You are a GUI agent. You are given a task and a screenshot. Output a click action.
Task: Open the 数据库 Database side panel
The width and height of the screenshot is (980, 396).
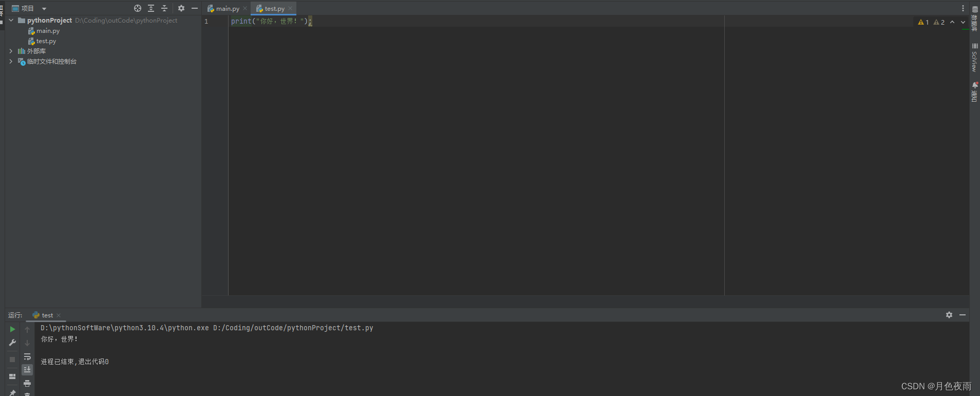pos(975,18)
